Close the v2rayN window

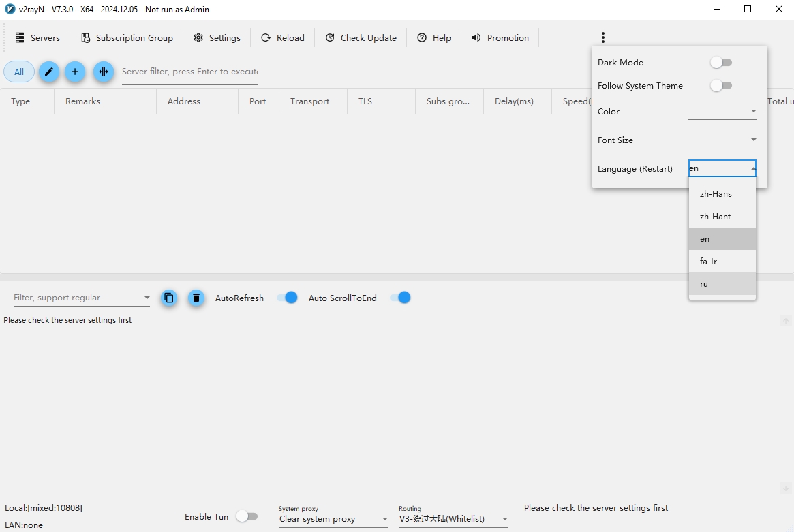(779, 9)
